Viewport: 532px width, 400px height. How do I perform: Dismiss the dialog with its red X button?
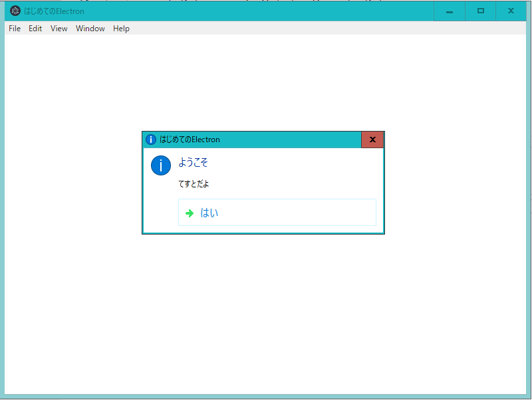coord(372,140)
